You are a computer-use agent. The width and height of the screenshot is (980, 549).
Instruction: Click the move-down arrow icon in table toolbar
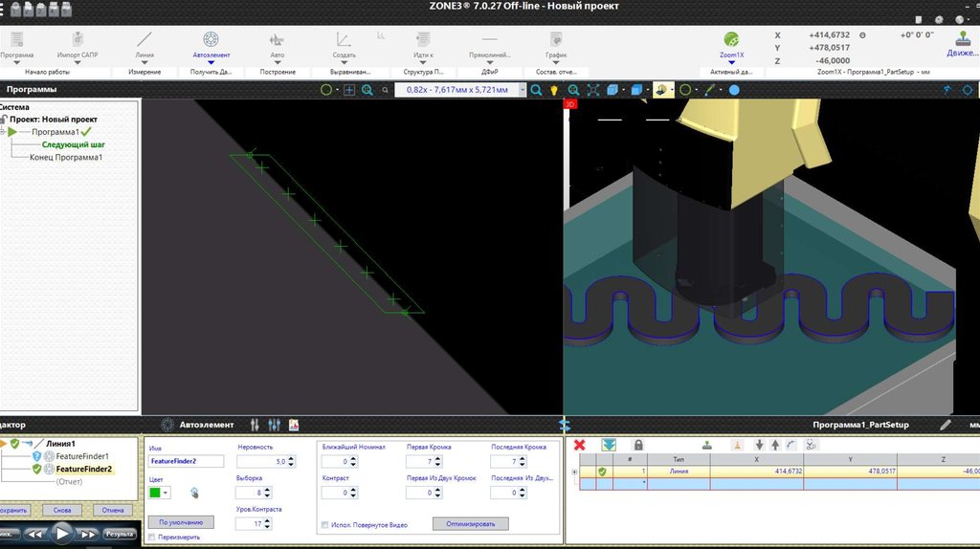click(759, 445)
